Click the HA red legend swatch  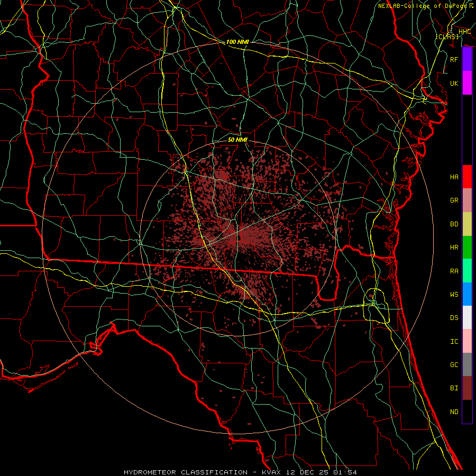point(467,177)
